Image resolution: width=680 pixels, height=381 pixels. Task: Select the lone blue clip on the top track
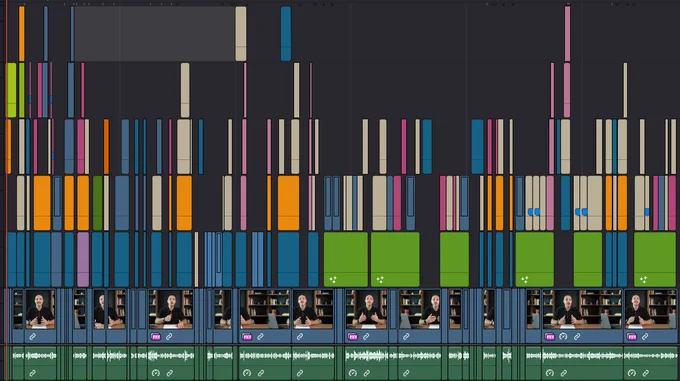[286, 33]
